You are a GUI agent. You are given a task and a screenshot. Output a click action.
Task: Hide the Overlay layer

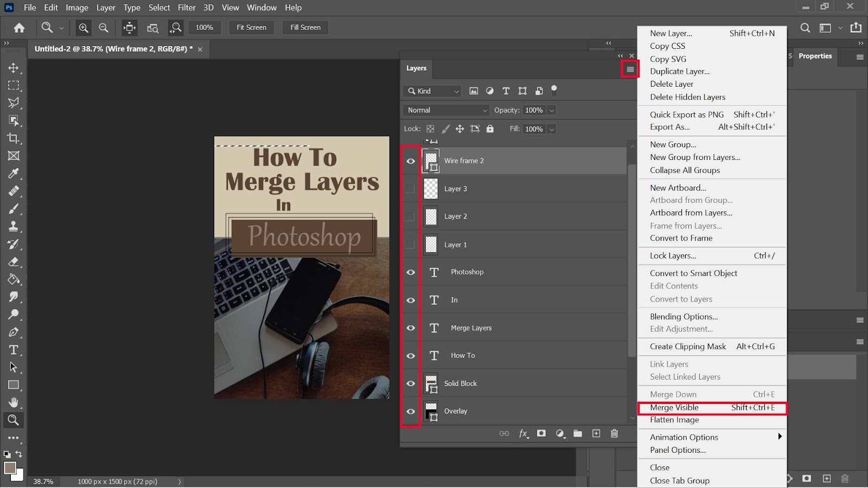click(x=411, y=412)
